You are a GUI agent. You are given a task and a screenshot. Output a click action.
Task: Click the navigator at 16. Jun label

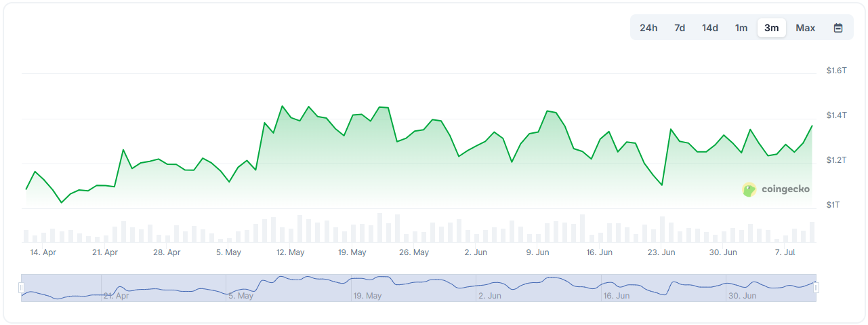[x=616, y=296]
